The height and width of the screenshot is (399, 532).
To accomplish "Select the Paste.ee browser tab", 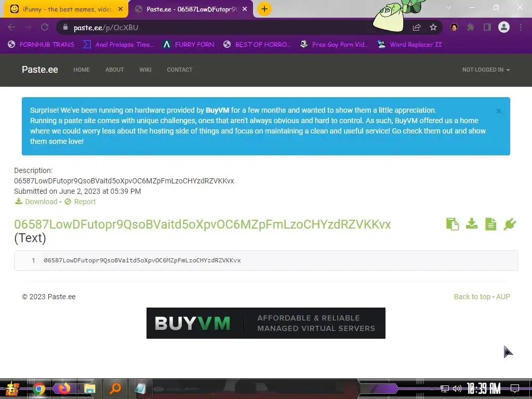I will 191,9.
